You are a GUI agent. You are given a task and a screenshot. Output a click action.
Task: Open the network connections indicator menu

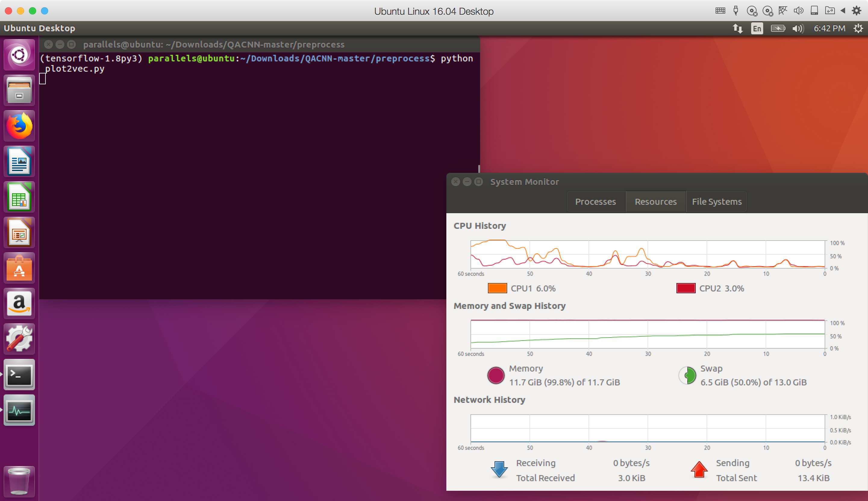737,28
